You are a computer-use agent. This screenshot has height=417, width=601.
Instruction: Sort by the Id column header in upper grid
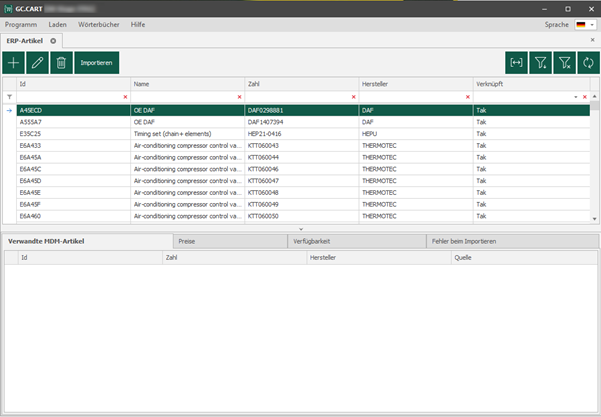[x=73, y=84]
